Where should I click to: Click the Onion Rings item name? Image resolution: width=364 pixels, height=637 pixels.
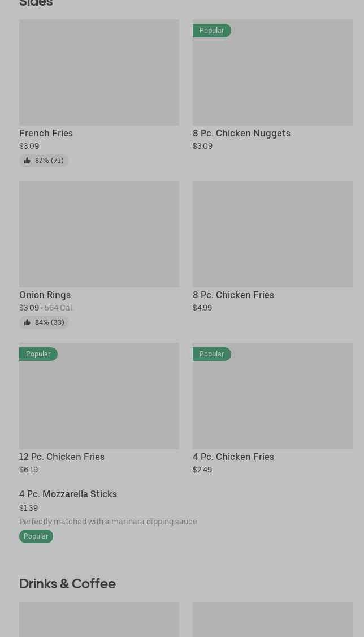pos(45,295)
